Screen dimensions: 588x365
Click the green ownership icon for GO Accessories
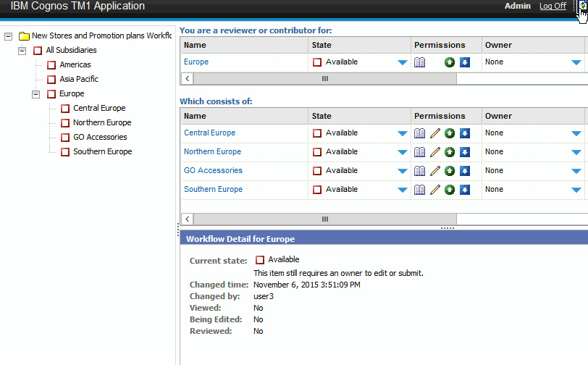(450, 171)
